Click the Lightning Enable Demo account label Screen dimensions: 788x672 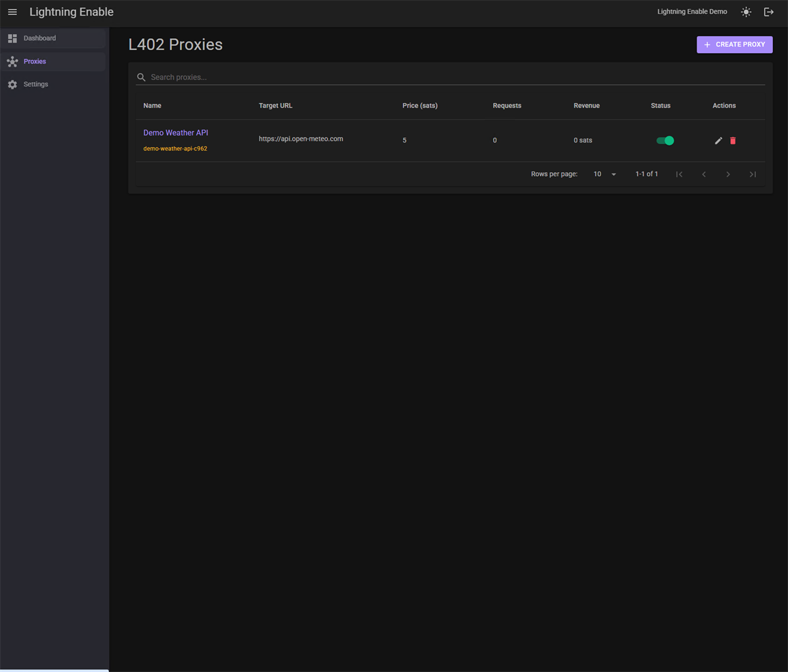[692, 12]
